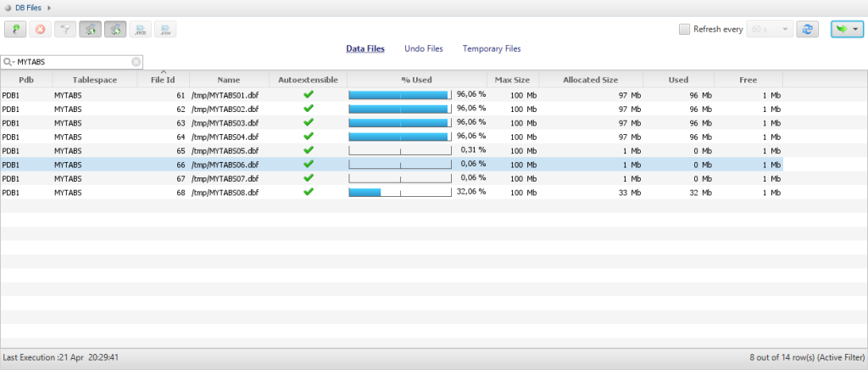Click autoextensible checkmark for MYTABS01.dbf
The height and width of the screenshot is (370, 868).
click(309, 95)
